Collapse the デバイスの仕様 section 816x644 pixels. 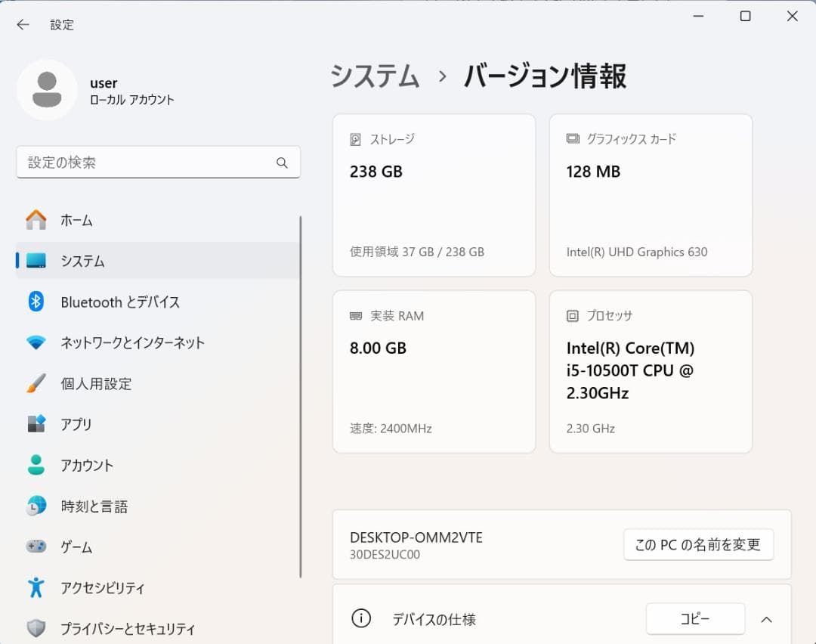tap(767, 618)
